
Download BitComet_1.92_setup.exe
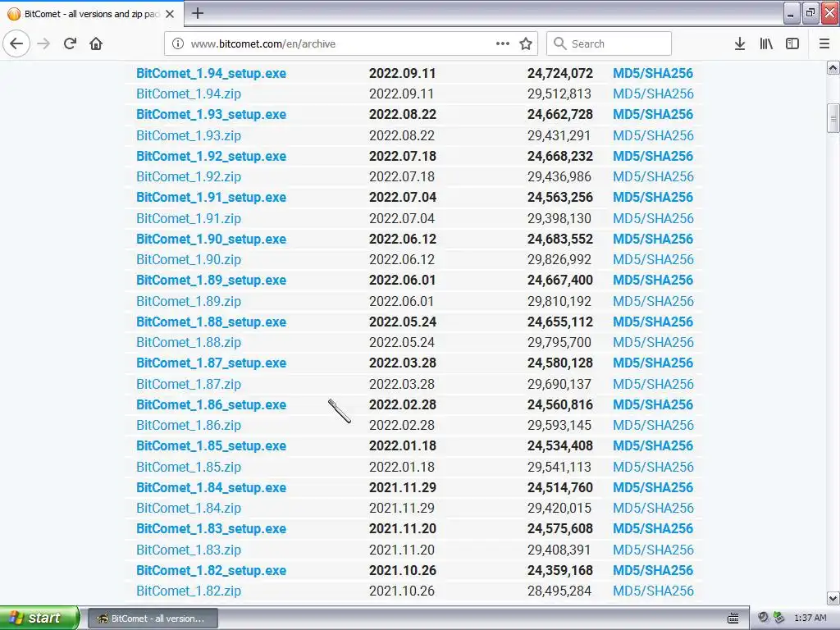coord(211,157)
